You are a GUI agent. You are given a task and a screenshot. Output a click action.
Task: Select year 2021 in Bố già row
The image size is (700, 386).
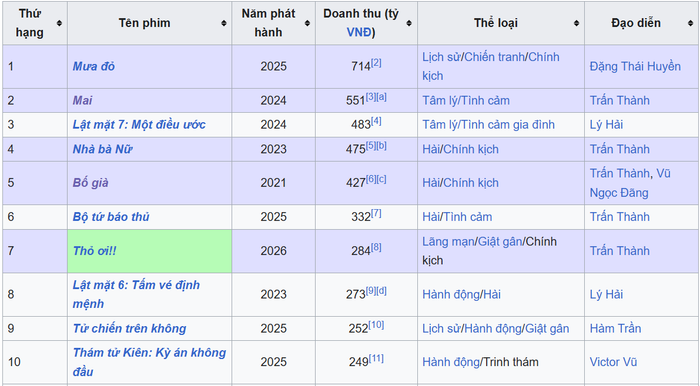click(x=273, y=183)
